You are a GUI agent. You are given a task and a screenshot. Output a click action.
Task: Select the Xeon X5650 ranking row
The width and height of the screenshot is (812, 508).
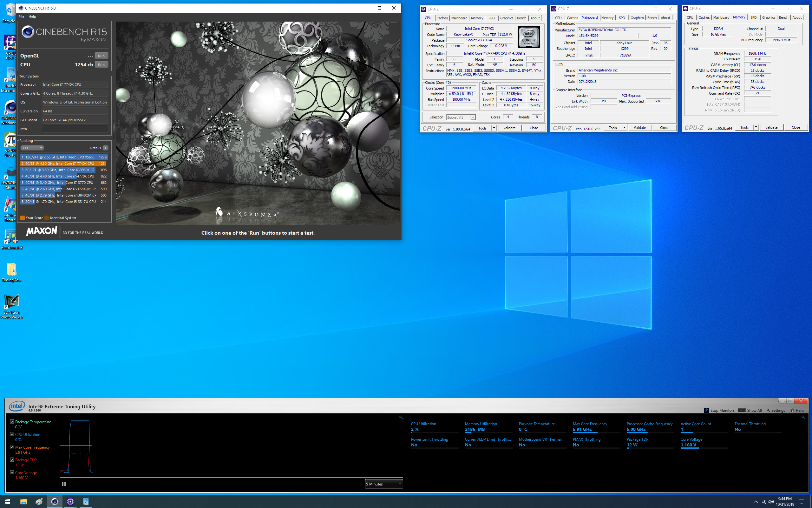pyautogui.click(x=64, y=157)
